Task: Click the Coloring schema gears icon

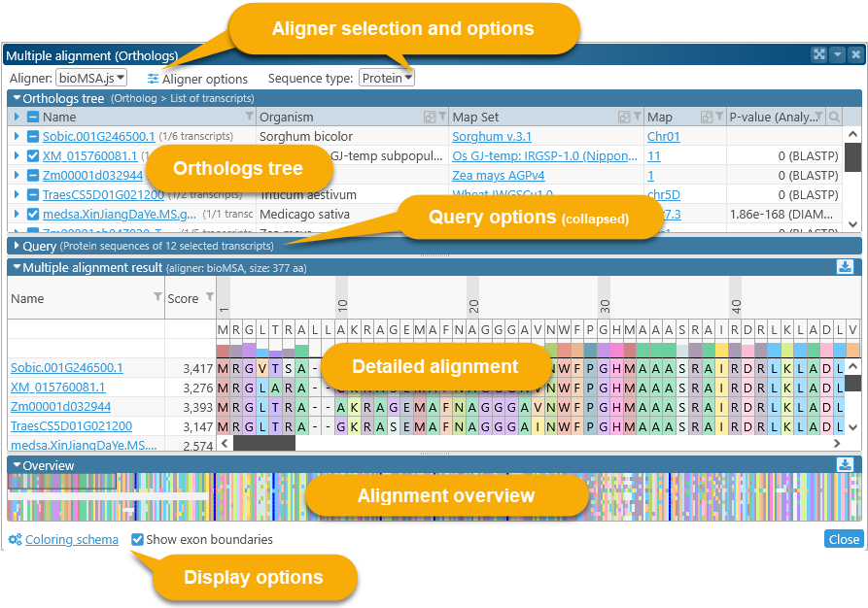Action: 15,540
